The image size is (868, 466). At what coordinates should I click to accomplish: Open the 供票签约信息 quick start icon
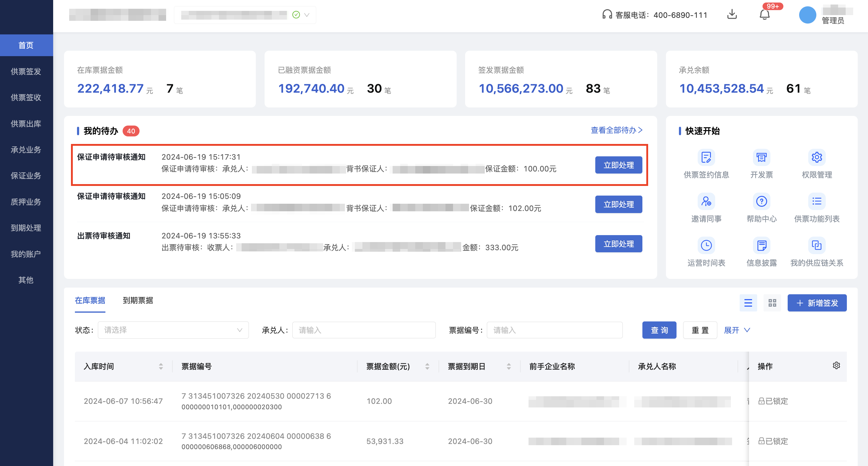[706, 157]
